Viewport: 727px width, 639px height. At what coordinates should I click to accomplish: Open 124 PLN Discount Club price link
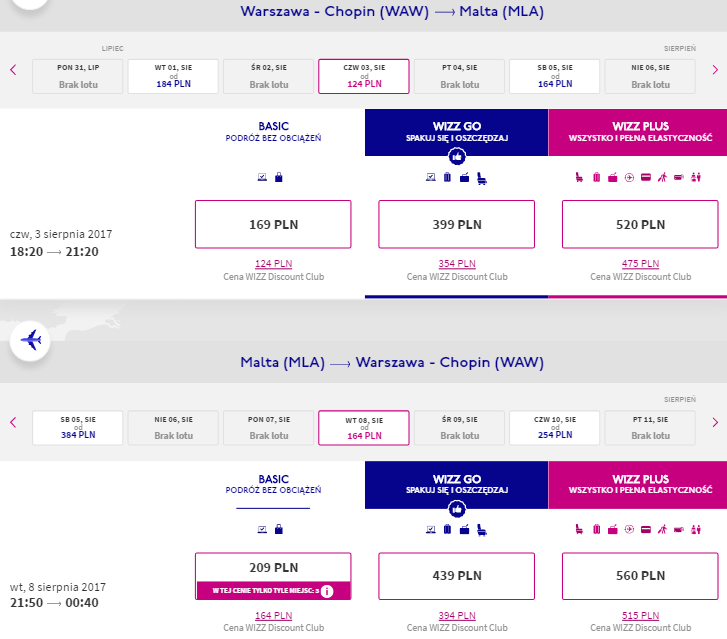point(274,264)
